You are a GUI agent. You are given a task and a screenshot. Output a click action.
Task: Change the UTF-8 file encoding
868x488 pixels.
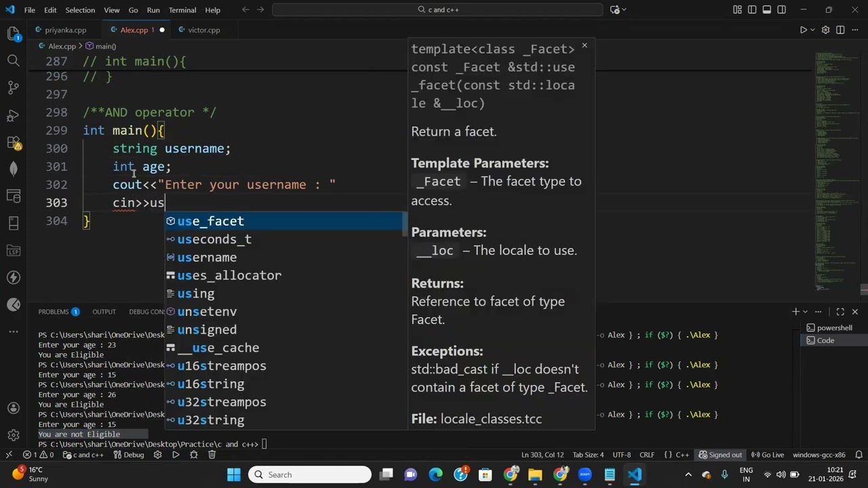pos(622,455)
